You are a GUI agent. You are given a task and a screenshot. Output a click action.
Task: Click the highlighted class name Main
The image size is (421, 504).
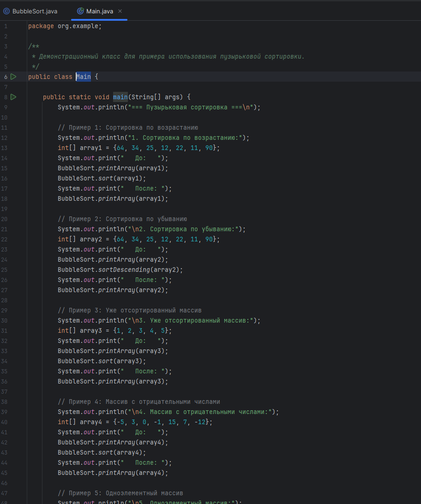coord(83,77)
